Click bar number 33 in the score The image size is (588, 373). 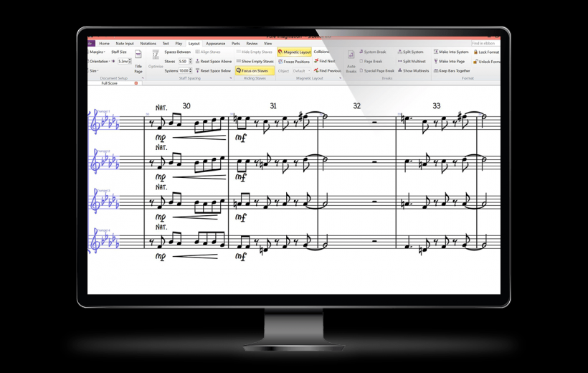pyautogui.click(x=437, y=106)
